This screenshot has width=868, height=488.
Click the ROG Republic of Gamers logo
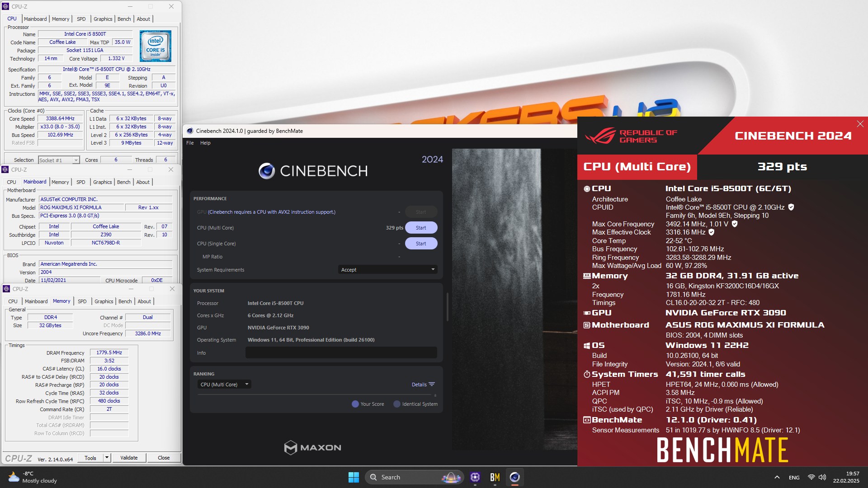point(632,136)
